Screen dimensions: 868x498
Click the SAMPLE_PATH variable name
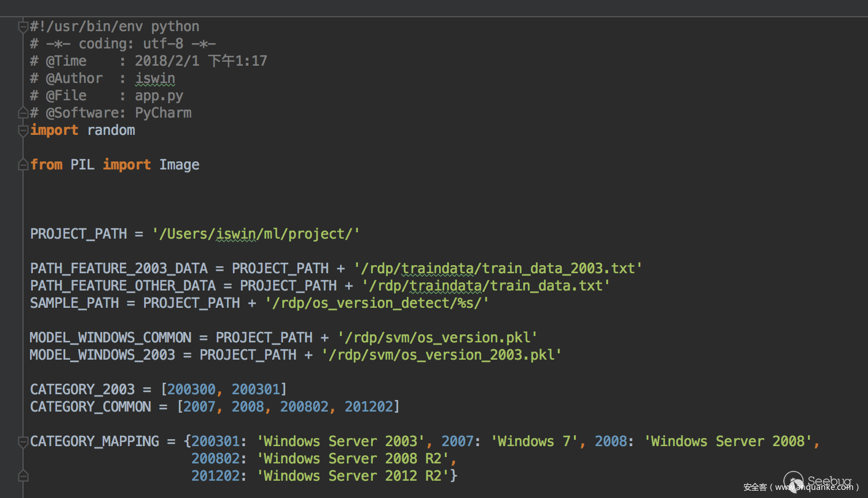74,303
